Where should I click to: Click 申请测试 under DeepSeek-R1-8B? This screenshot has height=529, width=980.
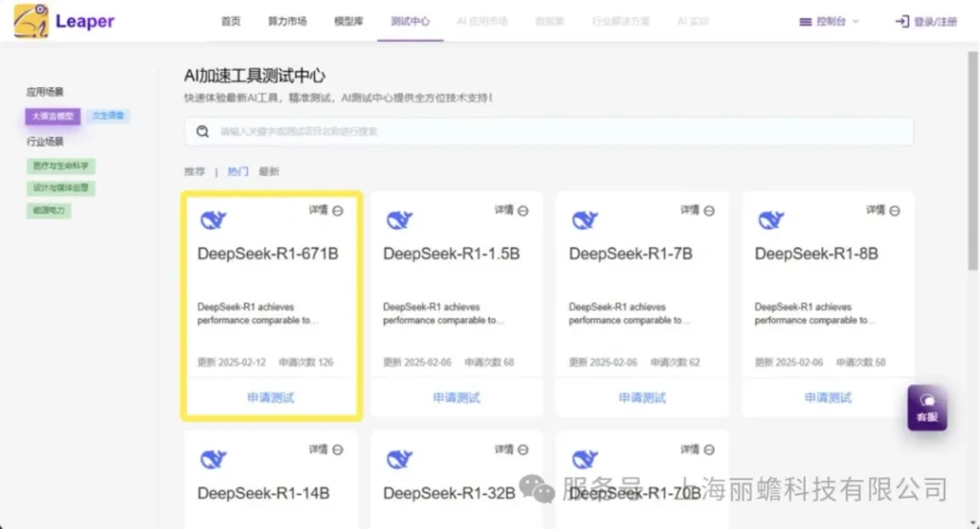point(828,397)
